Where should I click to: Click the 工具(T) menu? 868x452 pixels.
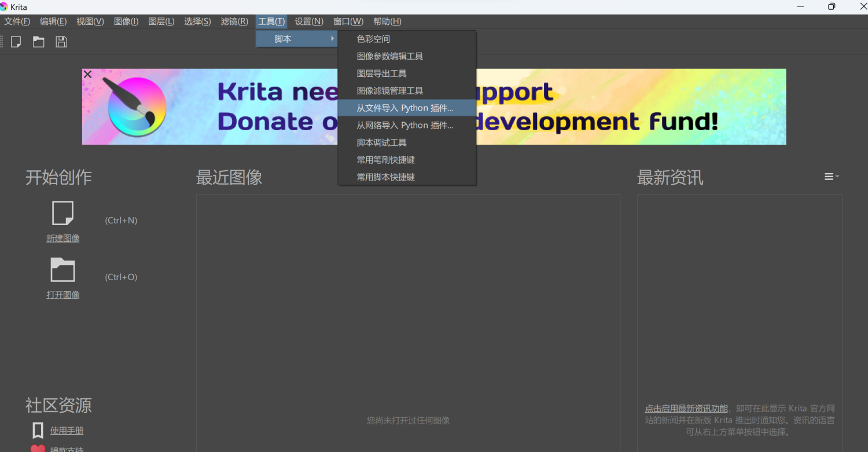pos(271,21)
